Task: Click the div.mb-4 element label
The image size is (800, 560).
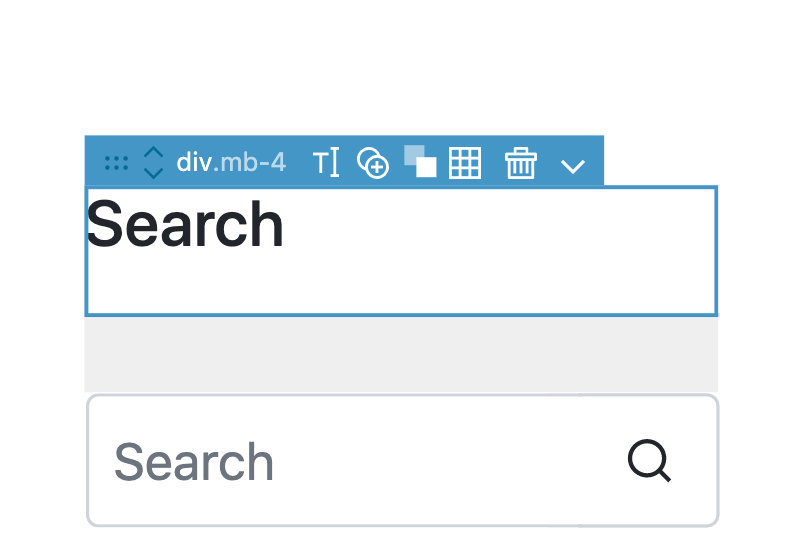Action: 231,163
